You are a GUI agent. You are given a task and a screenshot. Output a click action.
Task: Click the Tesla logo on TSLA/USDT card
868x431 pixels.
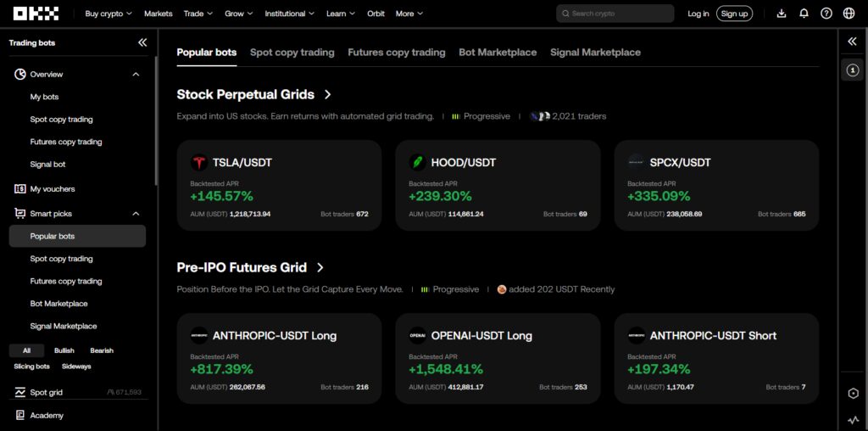point(198,163)
